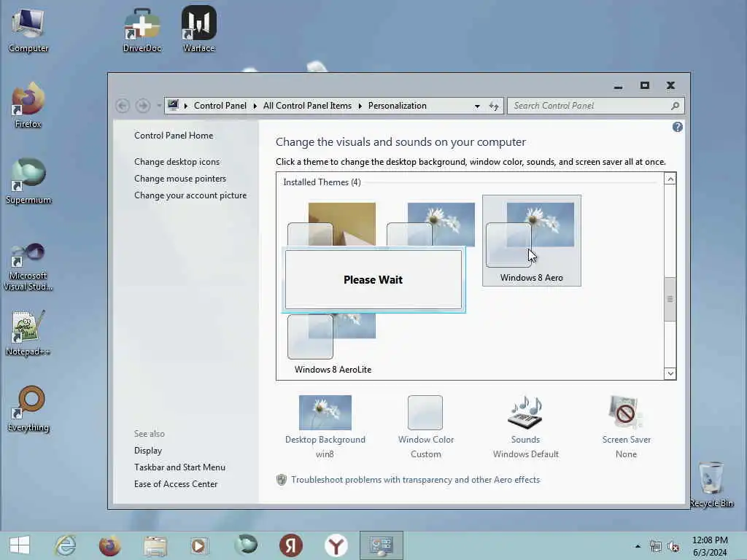The image size is (747, 560).
Task: Select the Recycle Bin desktop icon
Action: coord(711,484)
